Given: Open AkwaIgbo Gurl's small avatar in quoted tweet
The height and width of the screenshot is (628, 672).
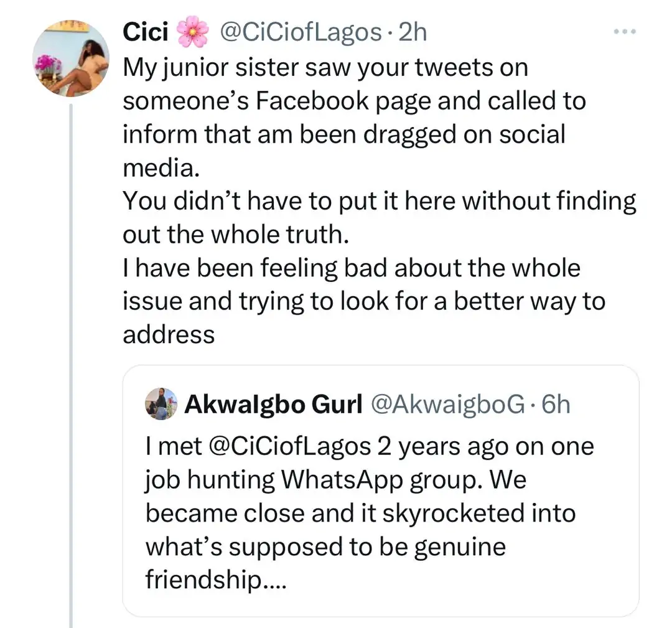Looking at the screenshot, I should 162,406.
